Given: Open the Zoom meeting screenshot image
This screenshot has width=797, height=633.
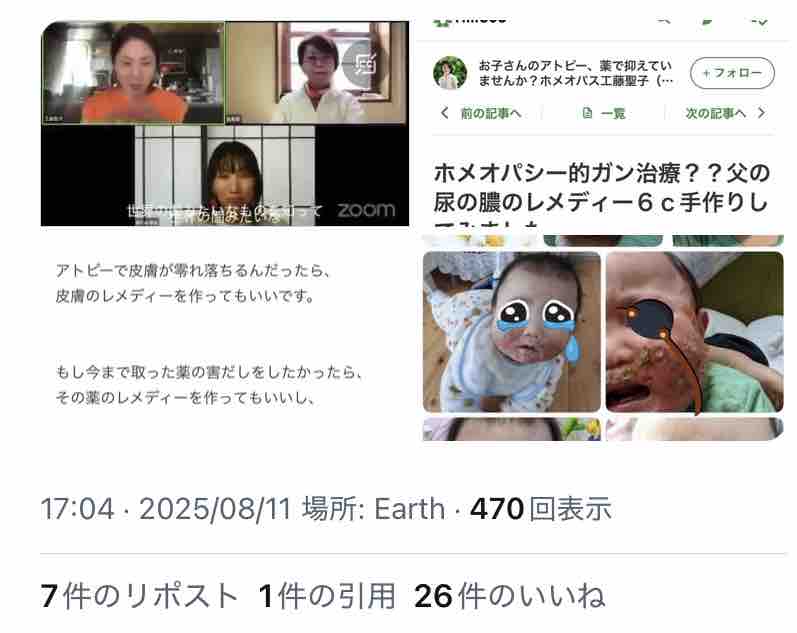Looking at the screenshot, I should pyautogui.click(x=225, y=124).
